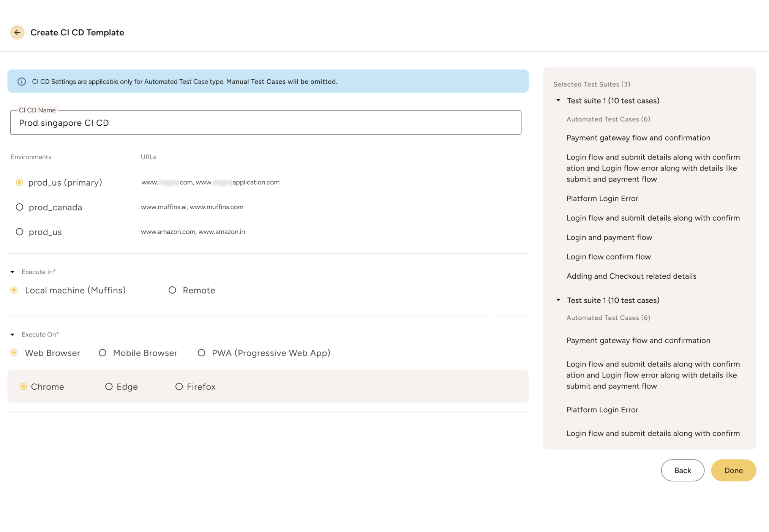
Task: Choose Remote execution option
Action: (172, 290)
